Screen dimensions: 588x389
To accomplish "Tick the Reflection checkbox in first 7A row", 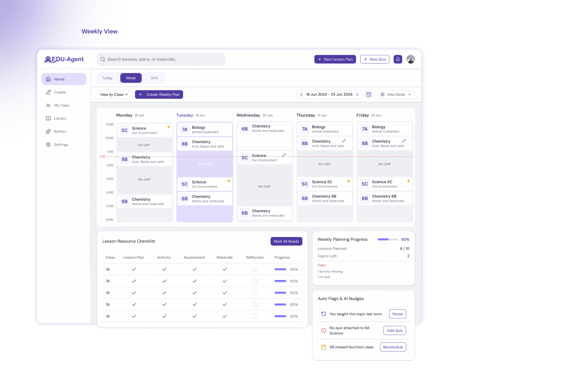I will click(255, 269).
